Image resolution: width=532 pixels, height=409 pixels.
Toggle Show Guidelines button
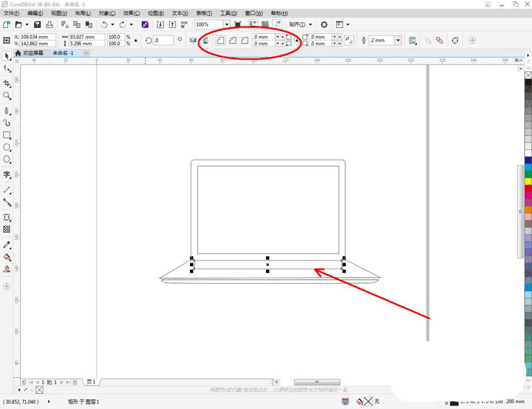[x=277, y=24]
